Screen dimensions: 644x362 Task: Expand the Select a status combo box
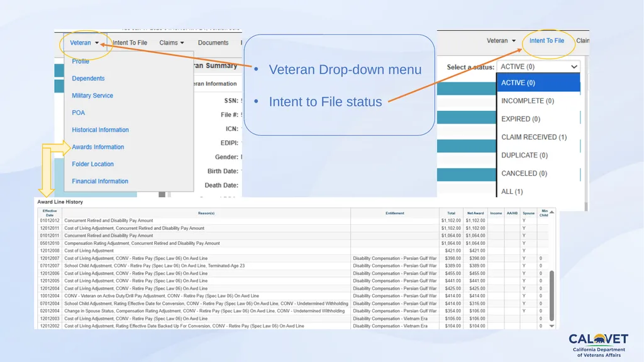tap(539, 67)
